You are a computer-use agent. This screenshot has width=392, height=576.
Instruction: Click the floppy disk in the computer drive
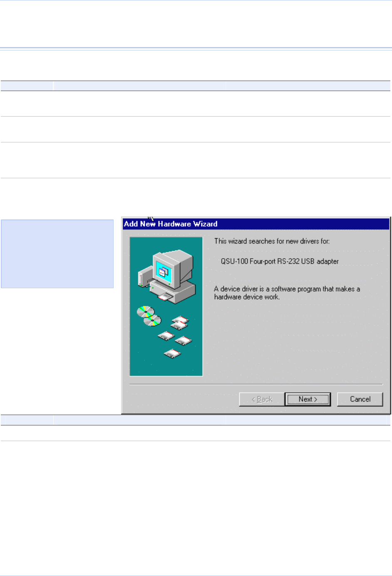coord(165,297)
